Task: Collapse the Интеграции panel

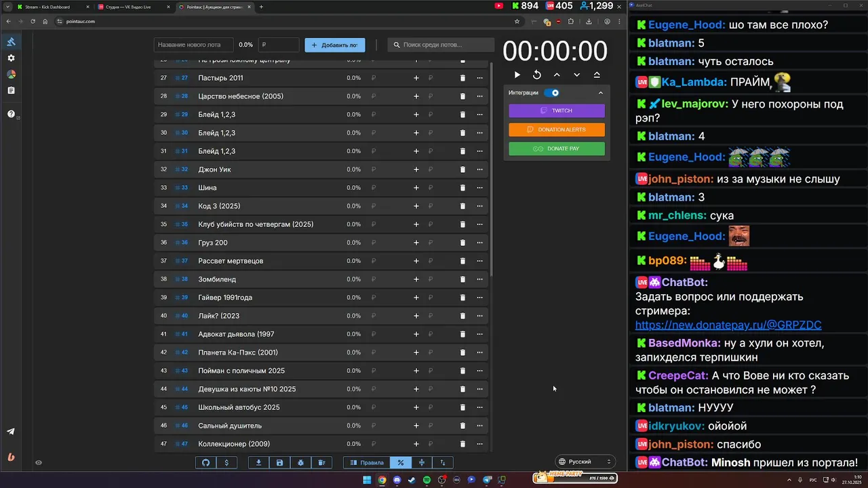Action: 600,93
